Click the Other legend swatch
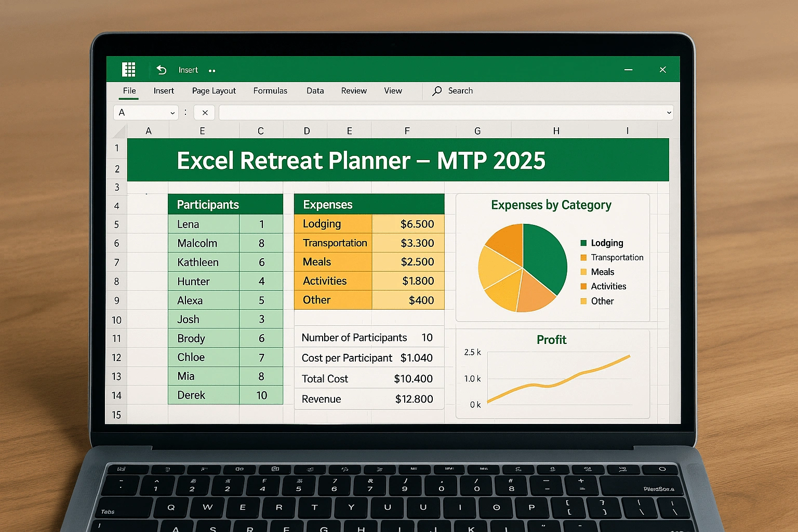The height and width of the screenshot is (532, 798). (x=583, y=301)
